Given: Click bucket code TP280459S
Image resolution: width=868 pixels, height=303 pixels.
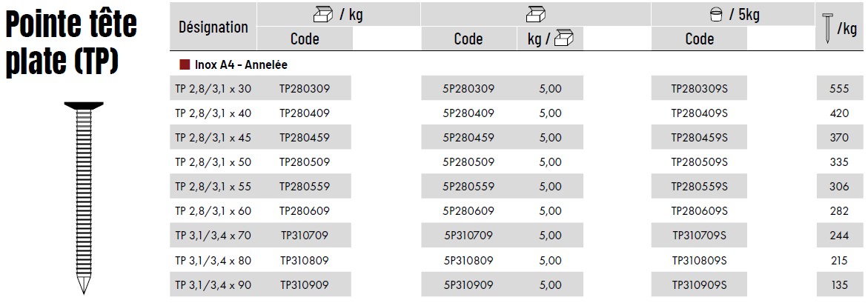Looking at the screenshot, I should 699,138.
